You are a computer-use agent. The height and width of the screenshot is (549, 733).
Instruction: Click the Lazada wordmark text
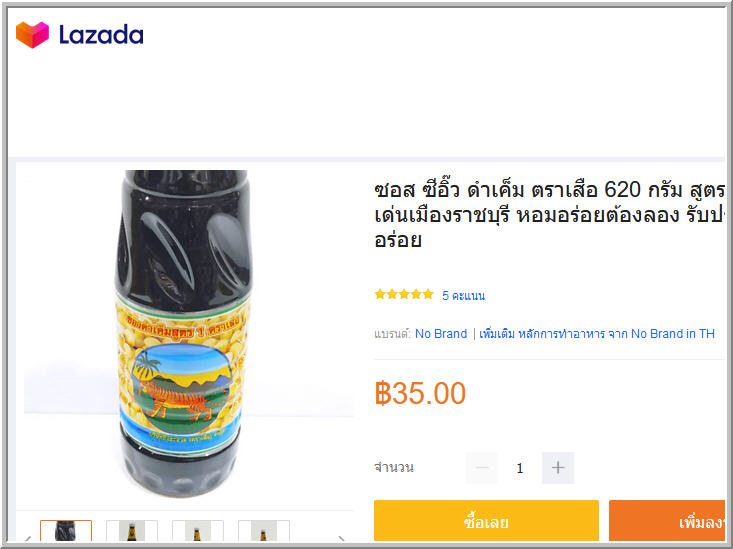click(101, 35)
